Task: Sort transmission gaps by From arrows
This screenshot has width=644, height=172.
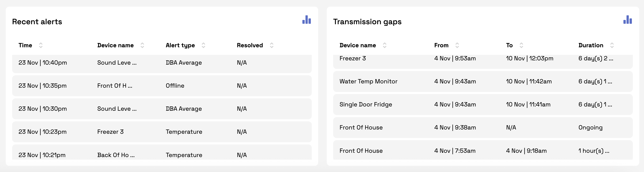Action: [x=457, y=45]
